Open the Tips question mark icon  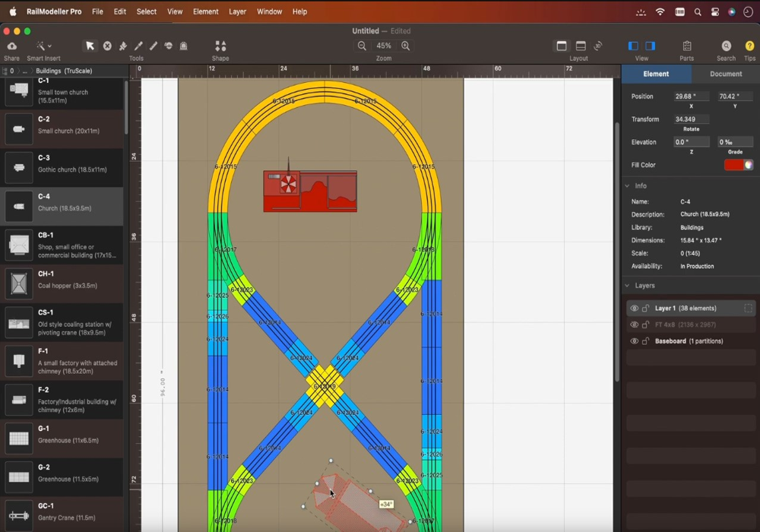click(749, 46)
